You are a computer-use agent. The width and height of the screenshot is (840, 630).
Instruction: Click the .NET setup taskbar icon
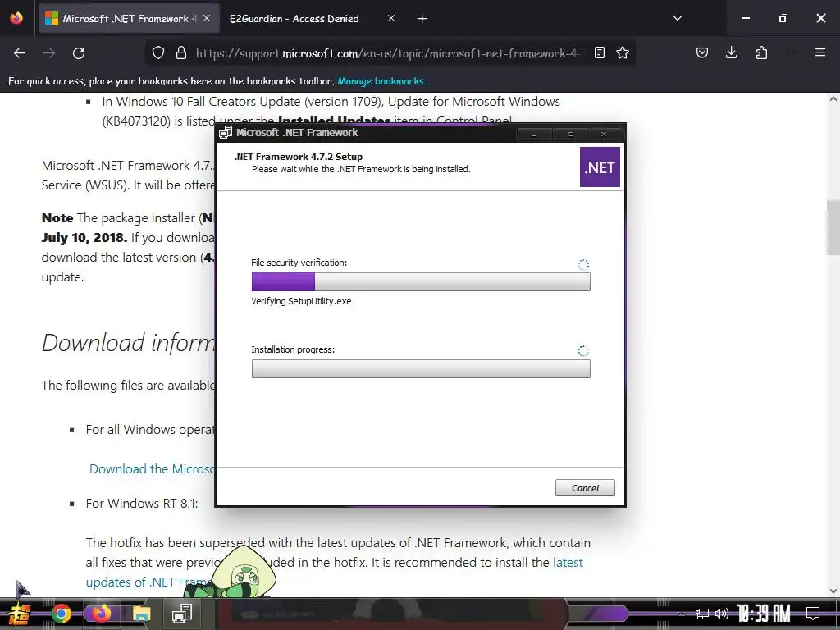click(182, 614)
